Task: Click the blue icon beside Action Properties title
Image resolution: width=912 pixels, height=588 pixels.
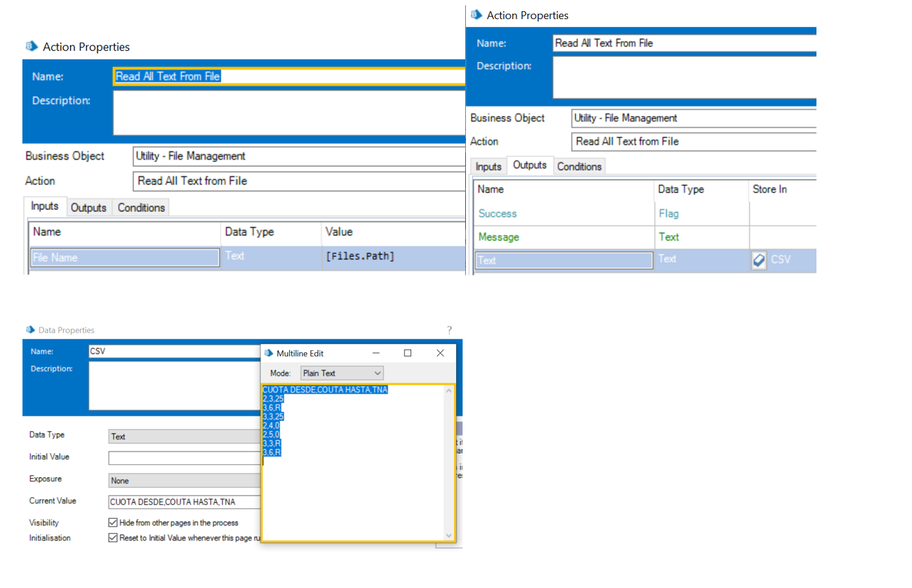Action: click(31, 47)
